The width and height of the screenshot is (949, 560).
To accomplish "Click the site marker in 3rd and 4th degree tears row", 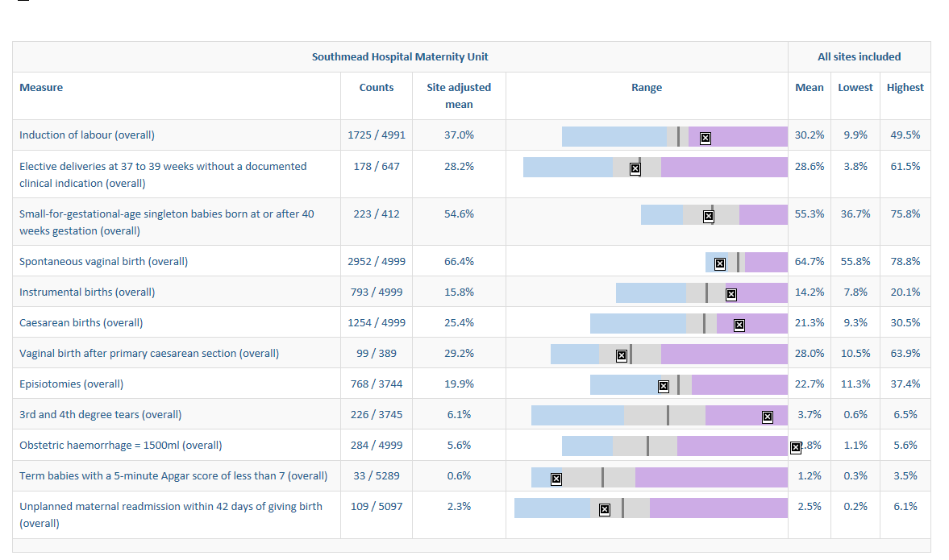I will tap(767, 417).
